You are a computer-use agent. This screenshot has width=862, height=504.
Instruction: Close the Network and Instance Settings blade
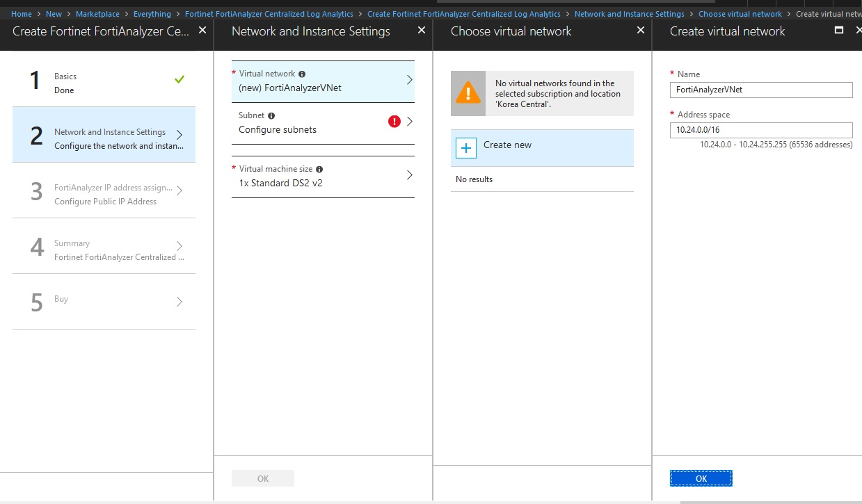tap(421, 31)
